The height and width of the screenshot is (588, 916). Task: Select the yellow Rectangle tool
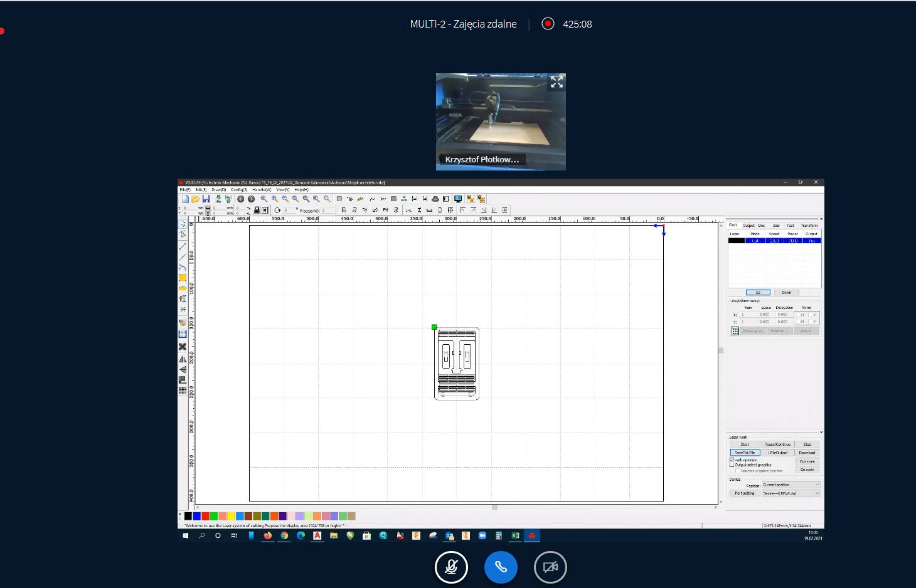(x=183, y=278)
